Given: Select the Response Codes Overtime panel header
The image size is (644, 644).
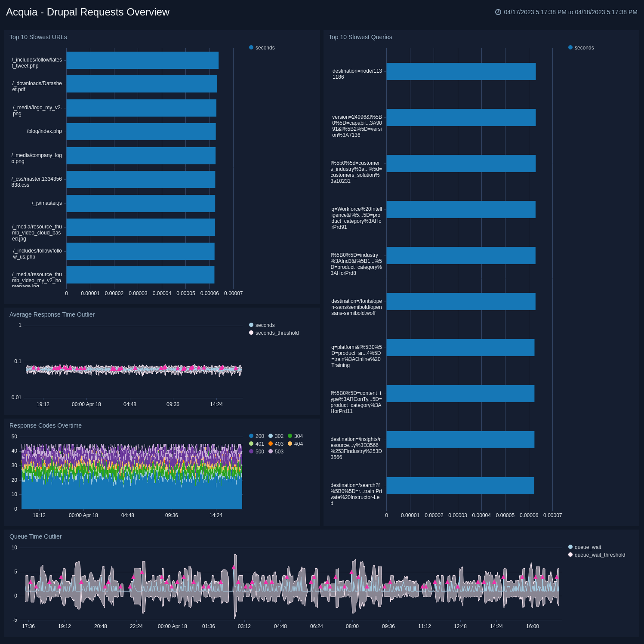Looking at the screenshot, I should (x=45, y=425).
